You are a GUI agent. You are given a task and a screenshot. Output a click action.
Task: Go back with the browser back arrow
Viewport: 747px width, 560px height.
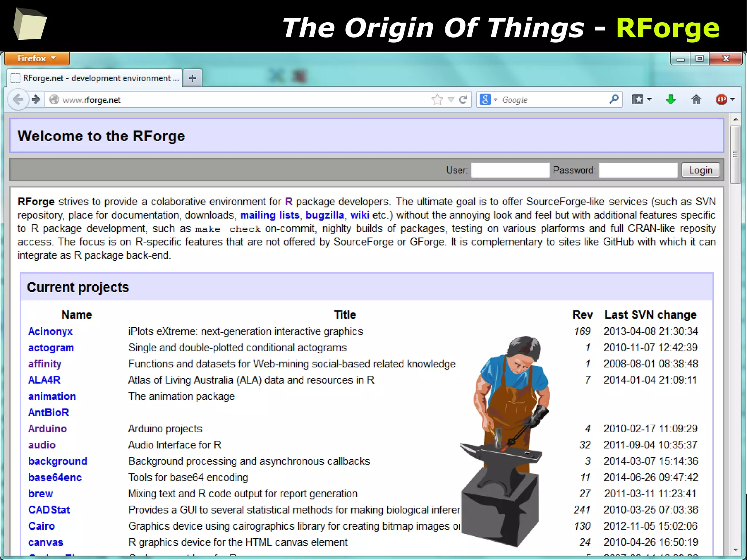(18, 99)
